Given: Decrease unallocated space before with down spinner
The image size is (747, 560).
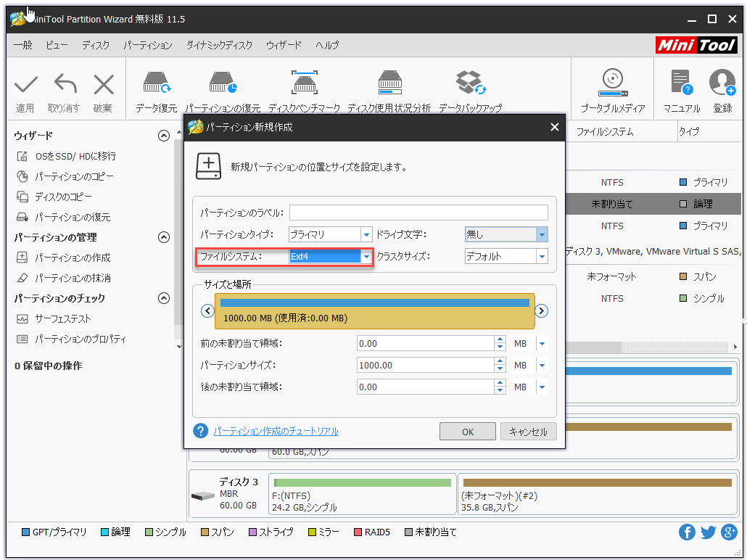Looking at the screenshot, I should point(500,347).
